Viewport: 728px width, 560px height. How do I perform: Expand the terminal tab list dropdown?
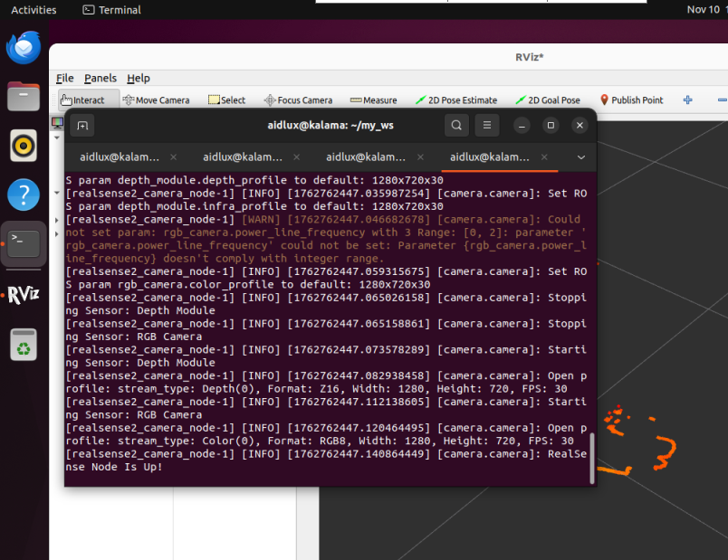click(581, 157)
